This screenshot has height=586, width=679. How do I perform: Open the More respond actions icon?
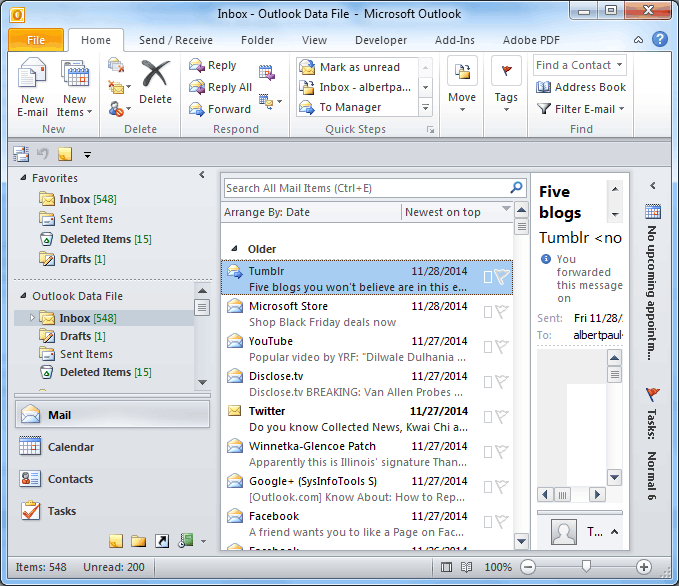[270, 101]
